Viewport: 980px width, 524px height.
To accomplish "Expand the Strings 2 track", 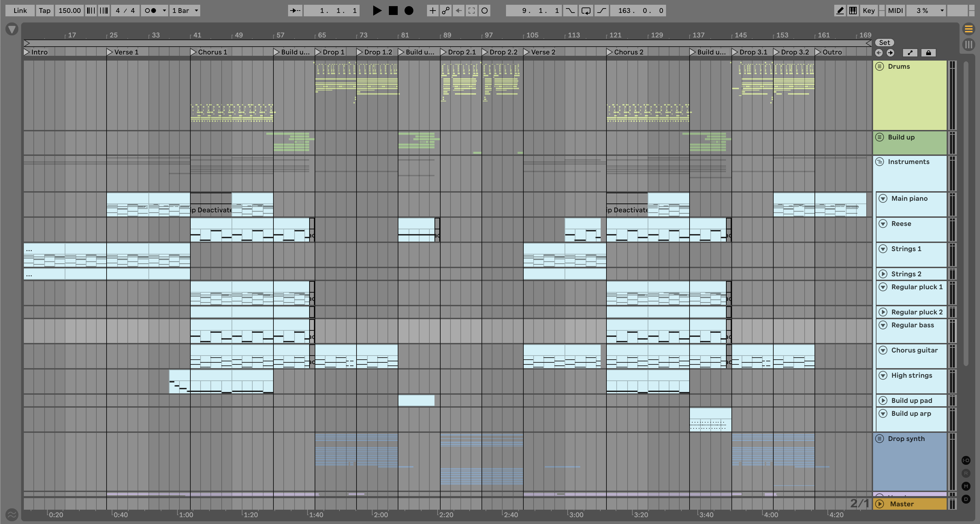I will point(883,274).
